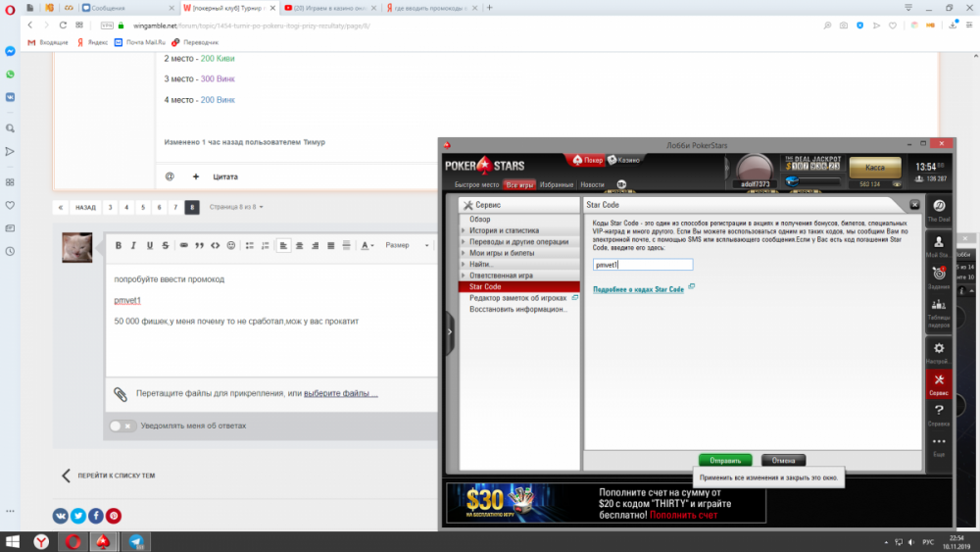The width and height of the screenshot is (980, 552).
Task: Select 'Редактор заметок об игроках' menu item
Action: pyautogui.click(x=517, y=298)
